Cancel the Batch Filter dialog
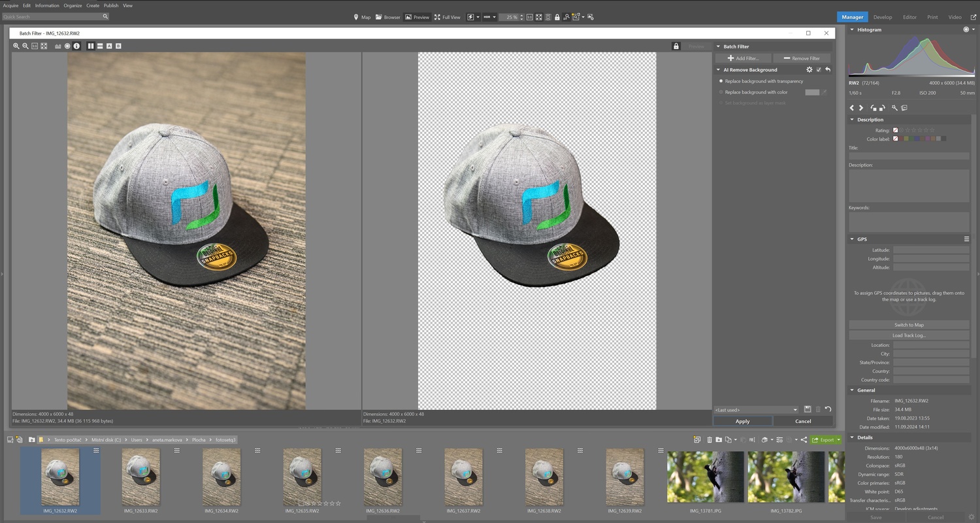The image size is (980, 523). (803, 421)
